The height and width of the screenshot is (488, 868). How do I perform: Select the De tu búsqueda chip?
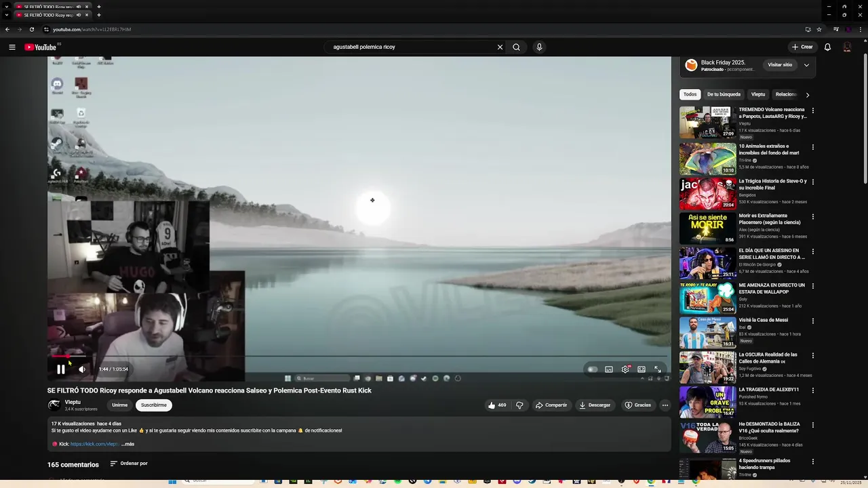pyautogui.click(x=724, y=94)
